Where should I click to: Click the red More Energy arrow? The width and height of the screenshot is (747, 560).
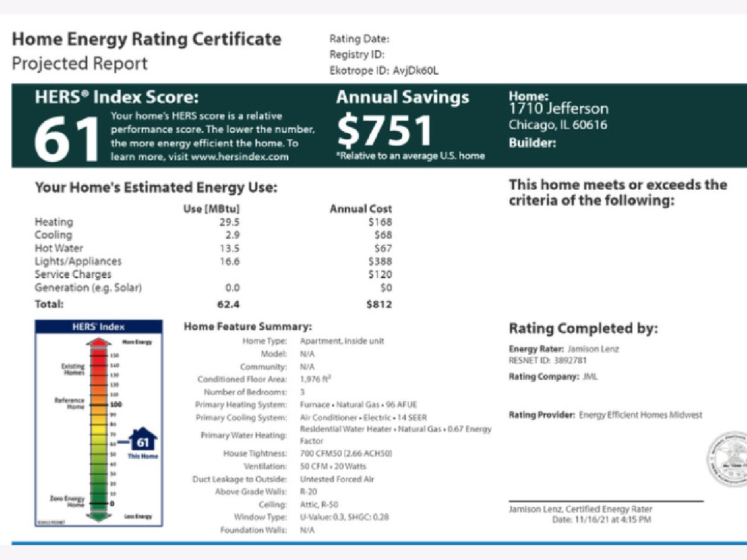click(100, 343)
